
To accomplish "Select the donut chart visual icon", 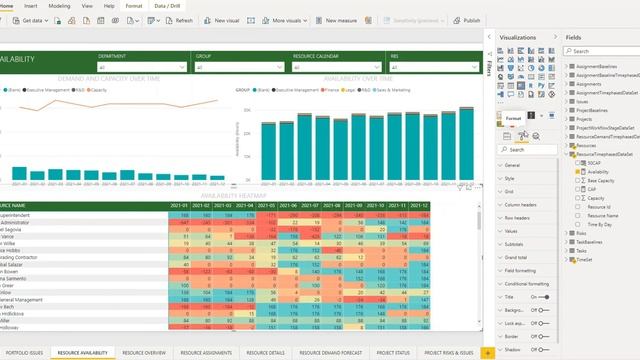I will (541, 68).
